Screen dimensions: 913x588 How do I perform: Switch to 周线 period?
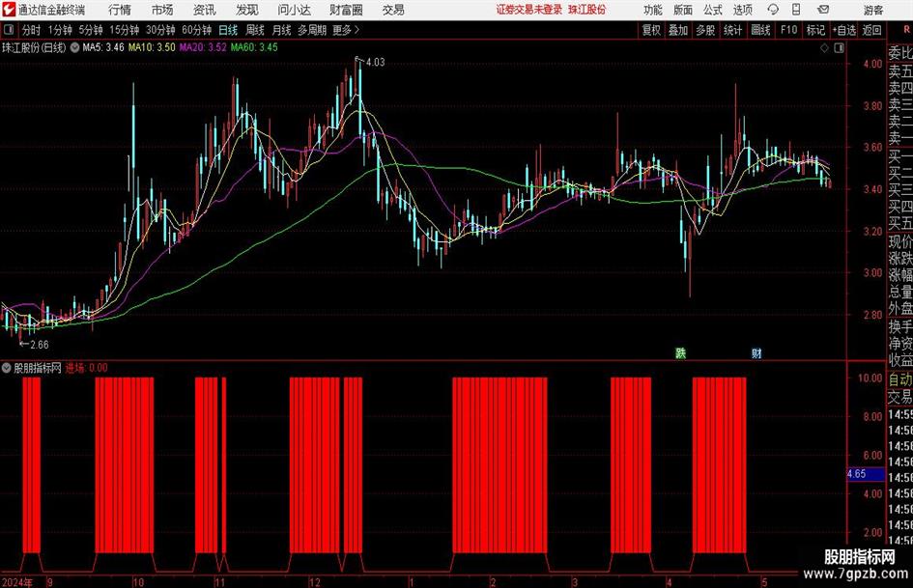[255, 30]
